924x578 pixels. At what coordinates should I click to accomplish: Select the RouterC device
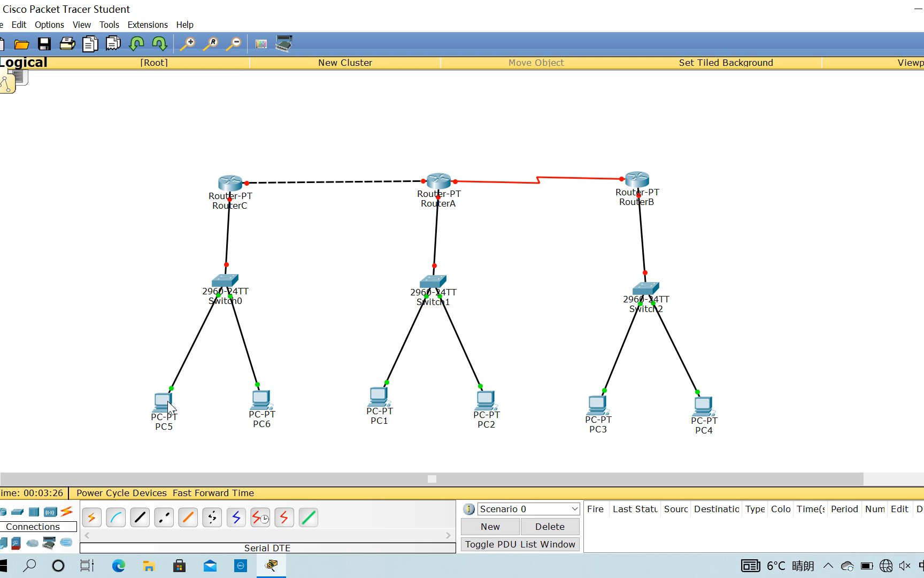click(x=230, y=183)
